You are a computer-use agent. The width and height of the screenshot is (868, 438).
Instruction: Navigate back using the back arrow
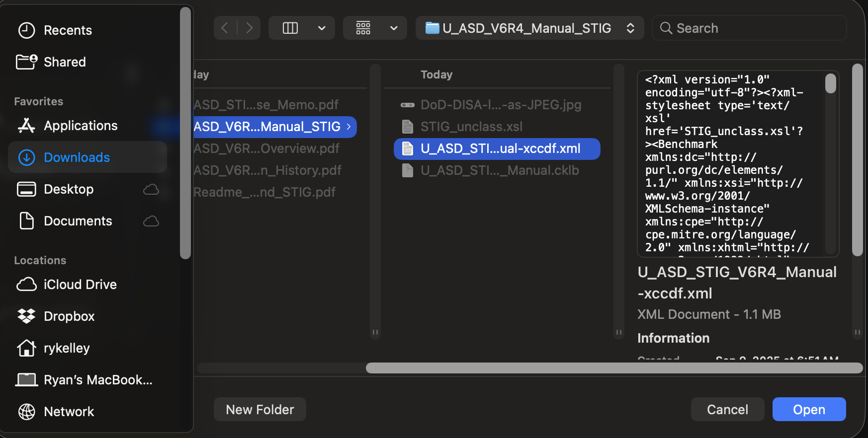[x=225, y=28]
